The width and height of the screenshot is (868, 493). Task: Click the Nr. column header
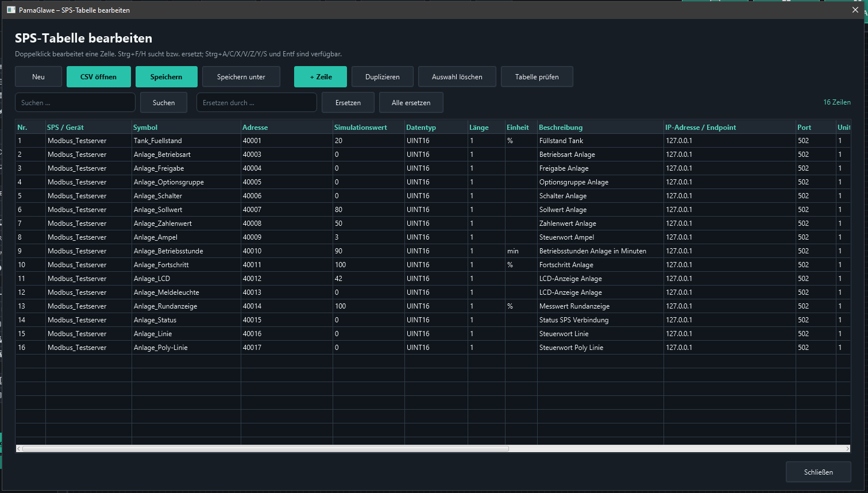[x=30, y=127]
